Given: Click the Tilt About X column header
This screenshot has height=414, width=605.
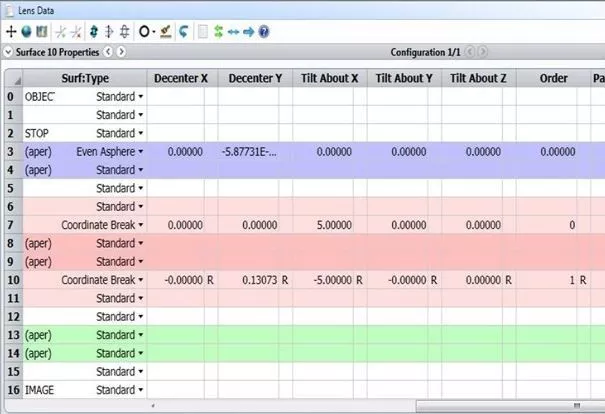Looking at the screenshot, I should (x=329, y=78).
